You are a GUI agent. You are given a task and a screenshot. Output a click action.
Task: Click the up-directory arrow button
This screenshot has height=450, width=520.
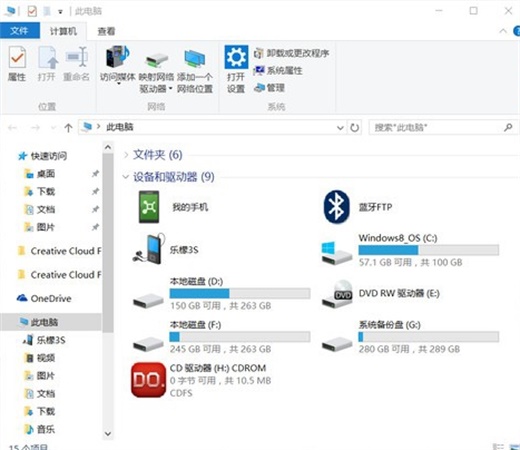point(68,127)
